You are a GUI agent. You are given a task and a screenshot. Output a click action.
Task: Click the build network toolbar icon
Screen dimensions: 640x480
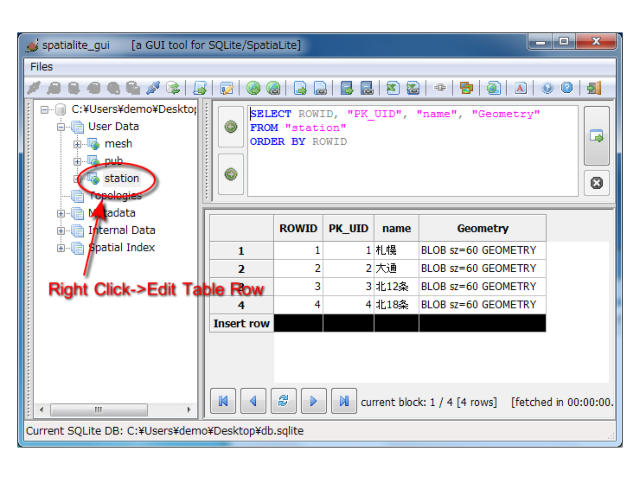440,88
